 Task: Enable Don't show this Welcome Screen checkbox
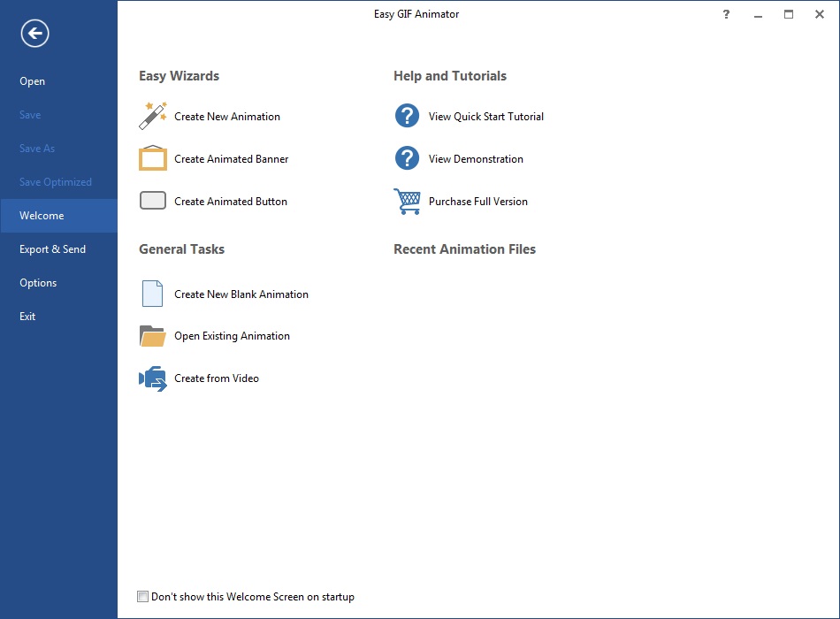click(142, 597)
